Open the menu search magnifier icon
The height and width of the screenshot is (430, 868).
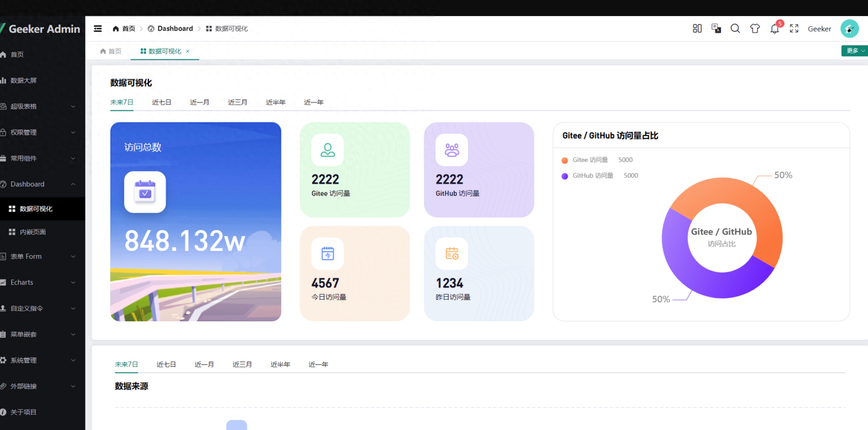tap(735, 29)
